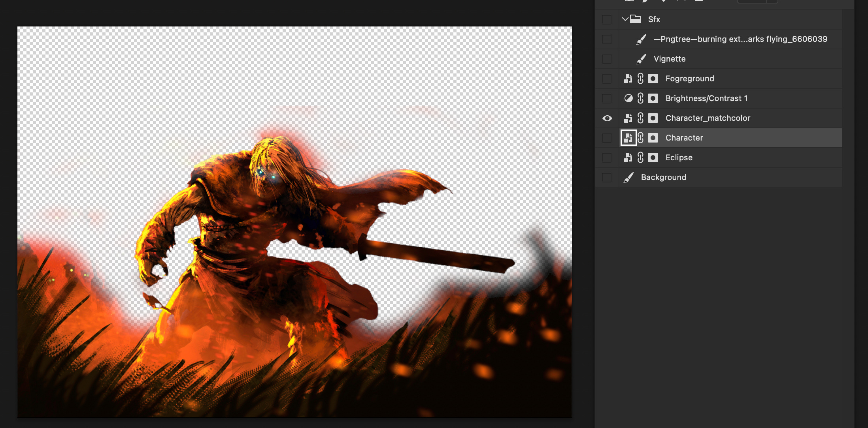The height and width of the screenshot is (428, 868).
Task: Select the Pngtree burning sparks layer name
Action: [740, 39]
